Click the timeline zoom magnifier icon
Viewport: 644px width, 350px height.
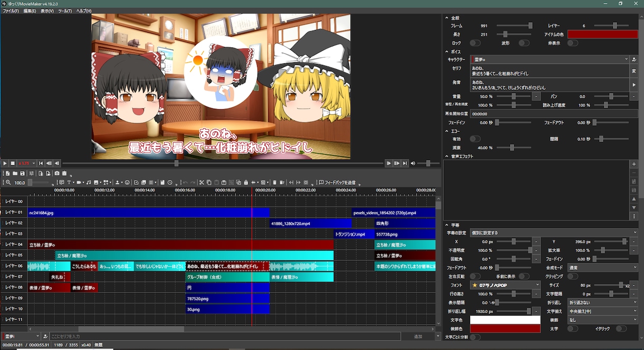[8, 182]
